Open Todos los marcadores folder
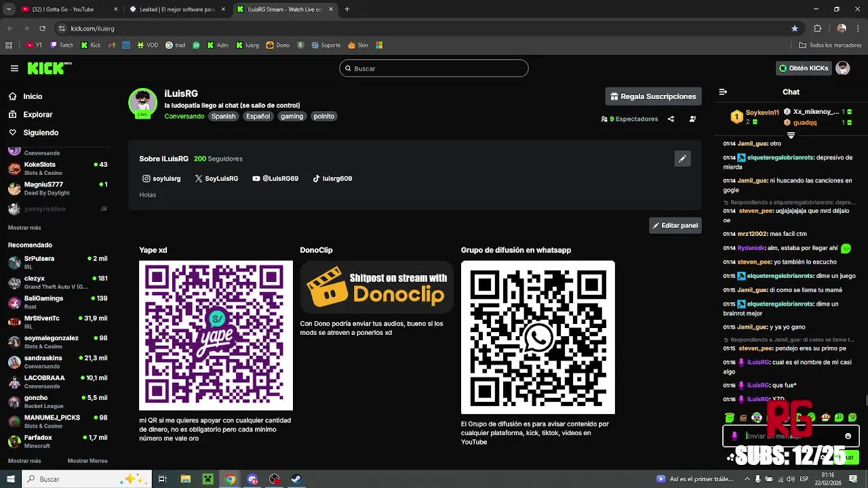This screenshot has width=868, height=488. tap(830, 45)
